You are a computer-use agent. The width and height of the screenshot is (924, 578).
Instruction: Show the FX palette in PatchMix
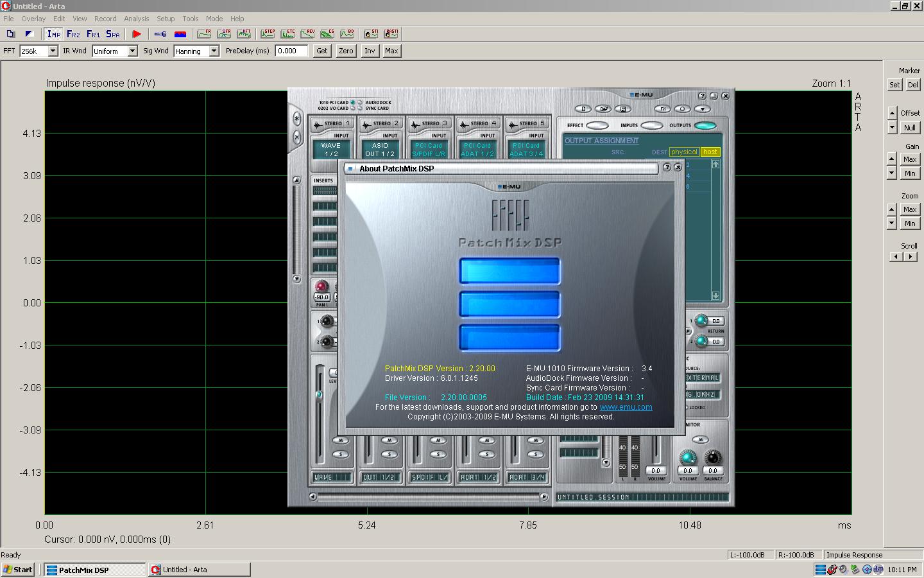663,109
